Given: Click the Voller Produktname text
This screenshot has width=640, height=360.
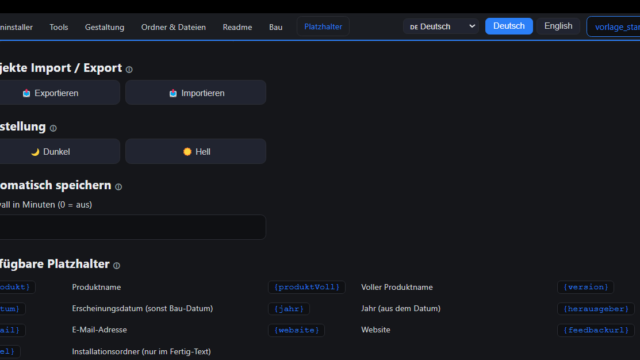Looking at the screenshot, I should (397, 287).
